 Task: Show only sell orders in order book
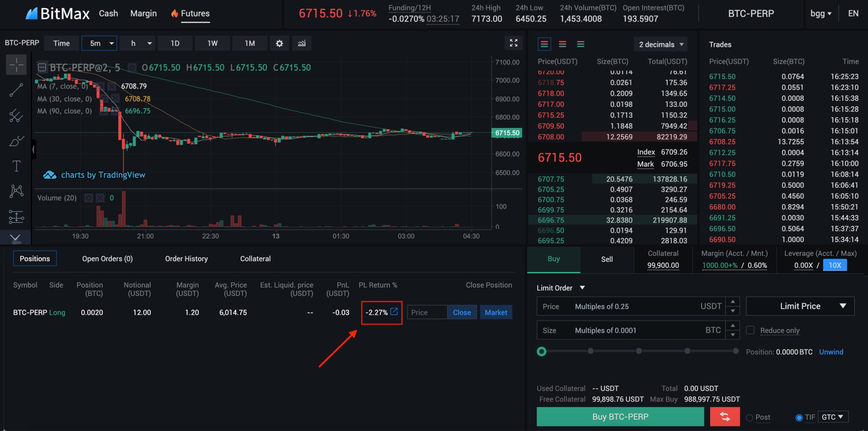(562, 44)
